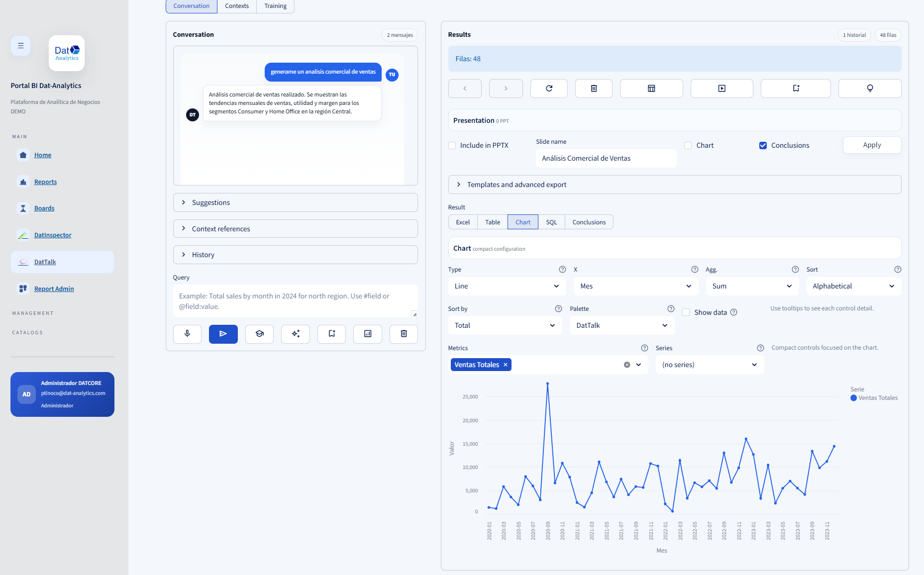Open the X axis dropdown showing Mes
The height and width of the screenshot is (575, 924).
pyautogui.click(x=636, y=286)
